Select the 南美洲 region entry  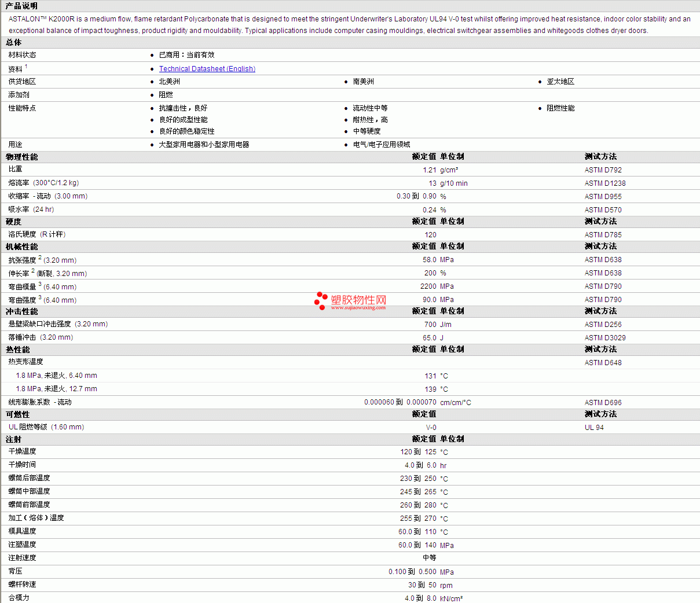coord(364,82)
